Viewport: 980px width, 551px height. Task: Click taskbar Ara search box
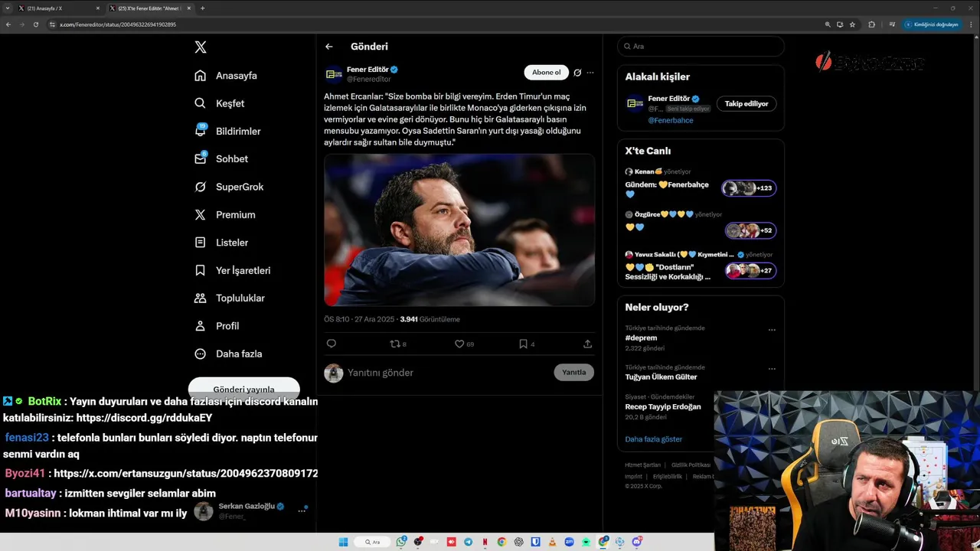click(x=373, y=542)
